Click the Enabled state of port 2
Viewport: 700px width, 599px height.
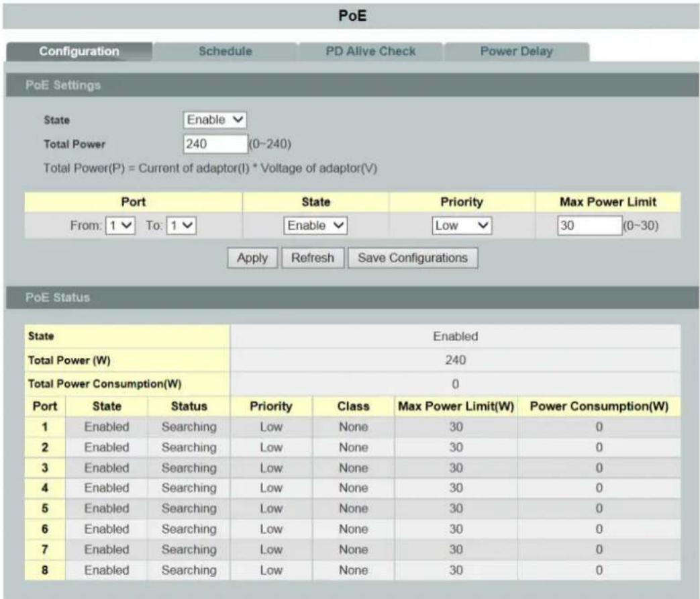(107, 448)
